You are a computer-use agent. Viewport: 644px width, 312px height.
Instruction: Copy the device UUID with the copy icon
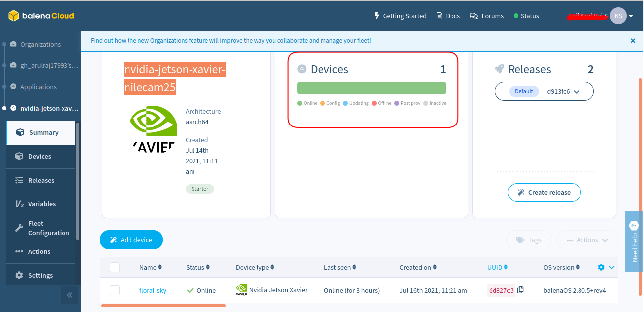(520, 290)
